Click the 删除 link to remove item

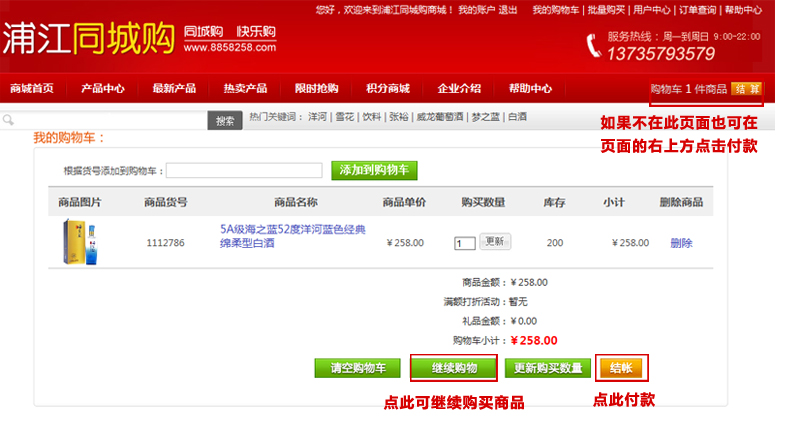pyautogui.click(x=681, y=243)
